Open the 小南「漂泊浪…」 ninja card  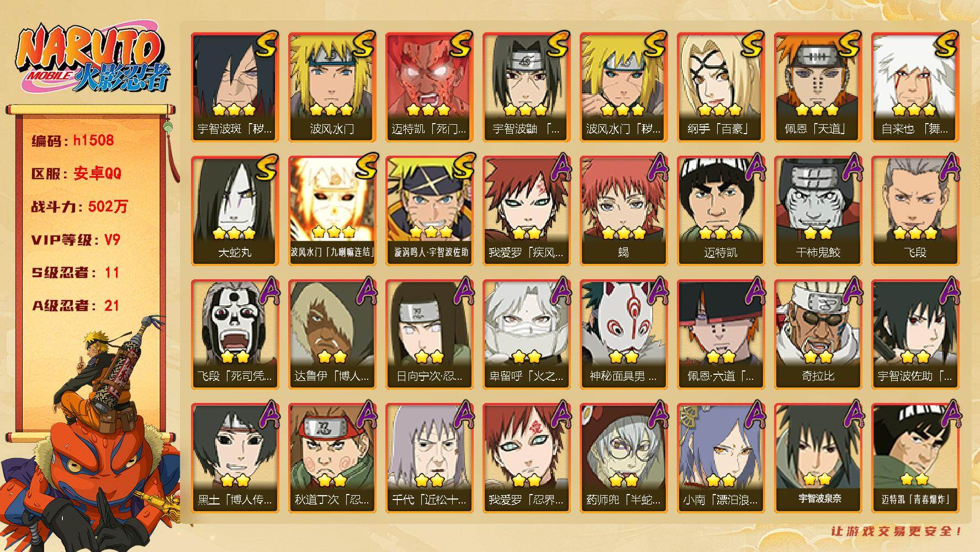(x=721, y=458)
